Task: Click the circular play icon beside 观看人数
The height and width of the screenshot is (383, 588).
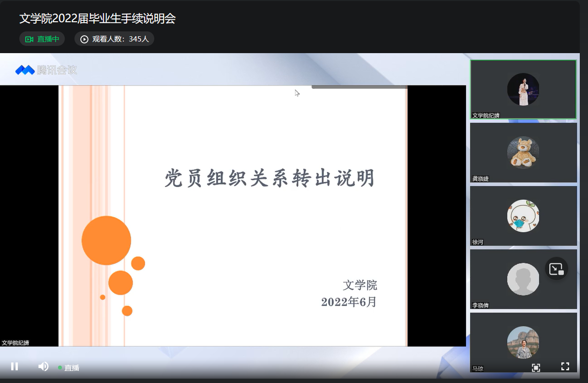Action: coord(84,39)
